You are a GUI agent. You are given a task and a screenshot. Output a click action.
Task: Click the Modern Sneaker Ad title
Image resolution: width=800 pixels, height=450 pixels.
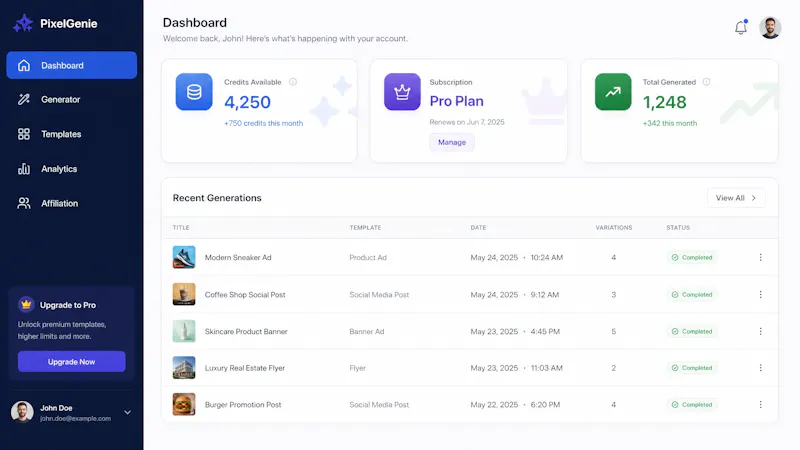[x=238, y=258]
